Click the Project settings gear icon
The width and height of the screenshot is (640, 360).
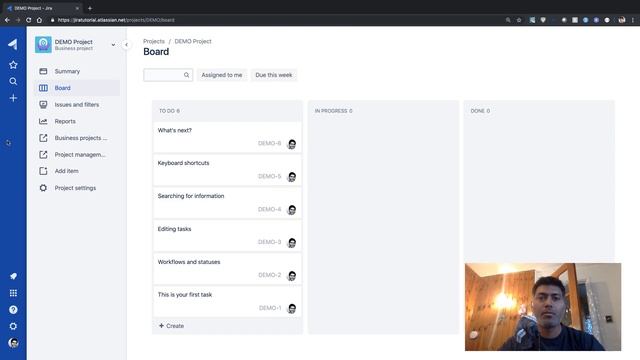click(x=43, y=188)
